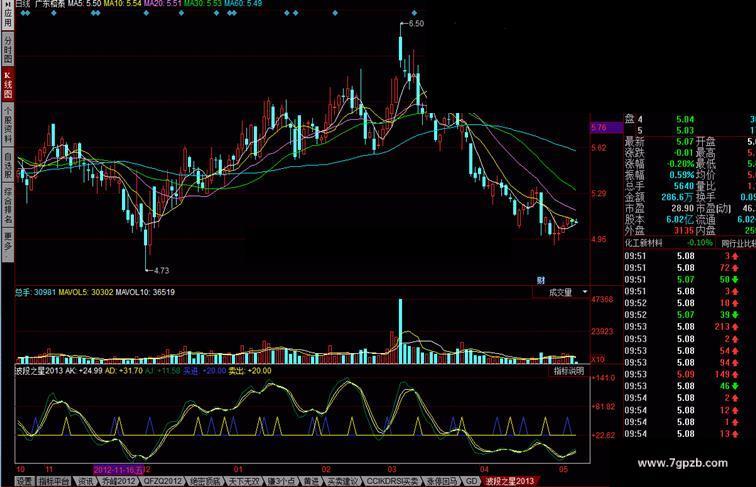
Task: Click the MA5: 5.50 legend
Action: [84, 3]
